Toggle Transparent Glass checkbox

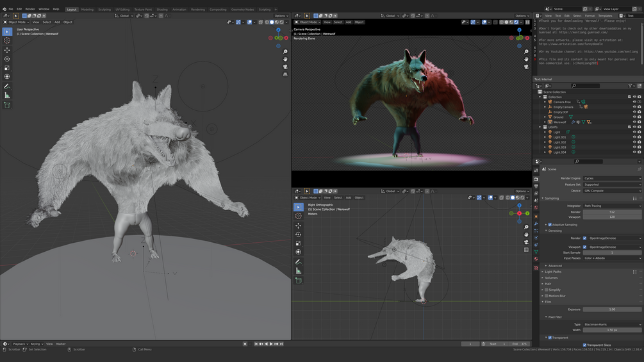(584, 345)
